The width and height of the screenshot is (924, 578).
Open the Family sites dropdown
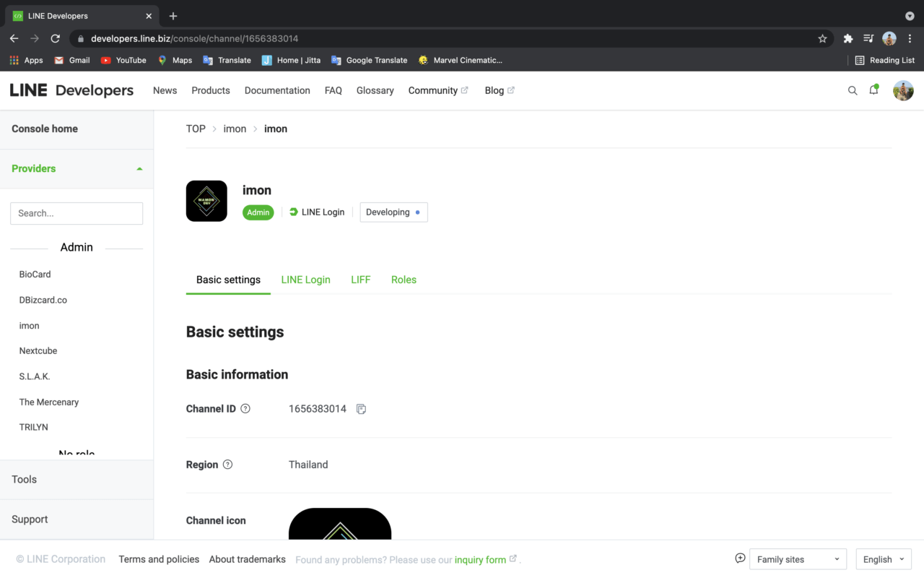[x=798, y=559]
